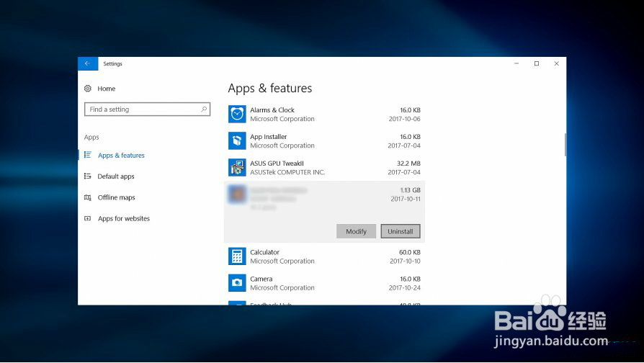Click the Modify button
Image resolution: width=644 pixels, height=363 pixels.
[356, 231]
